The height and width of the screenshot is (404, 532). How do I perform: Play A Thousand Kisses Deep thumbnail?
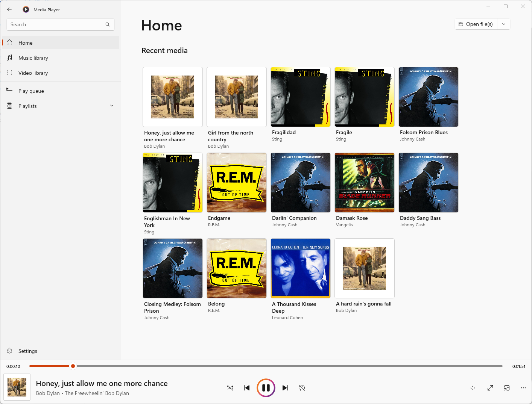pos(301,268)
